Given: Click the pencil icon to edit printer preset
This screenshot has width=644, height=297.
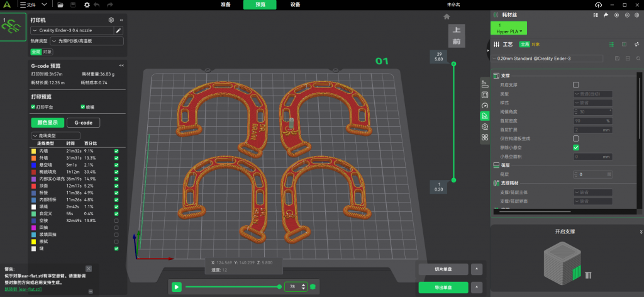Looking at the screenshot, I should (119, 30).
